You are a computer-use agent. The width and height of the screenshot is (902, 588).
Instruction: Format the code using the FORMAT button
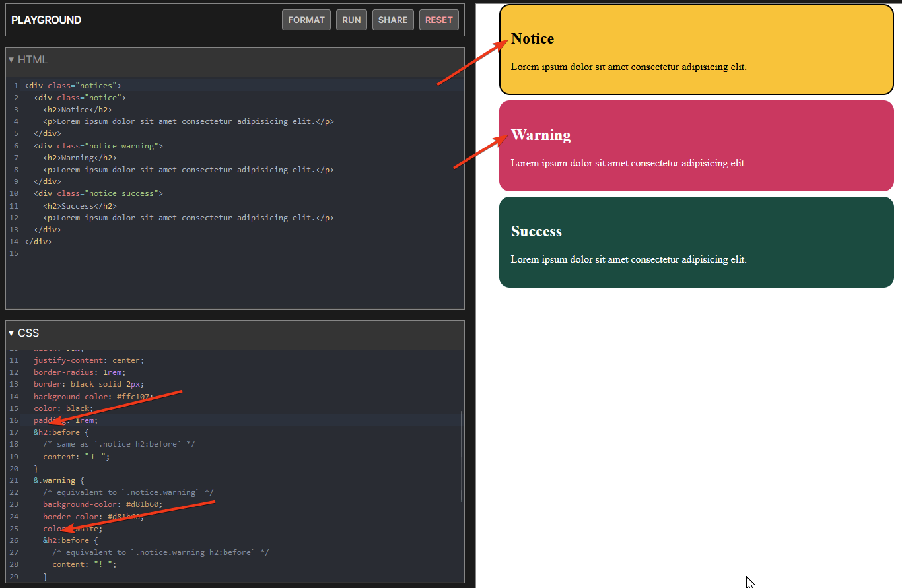coord(306,20)
